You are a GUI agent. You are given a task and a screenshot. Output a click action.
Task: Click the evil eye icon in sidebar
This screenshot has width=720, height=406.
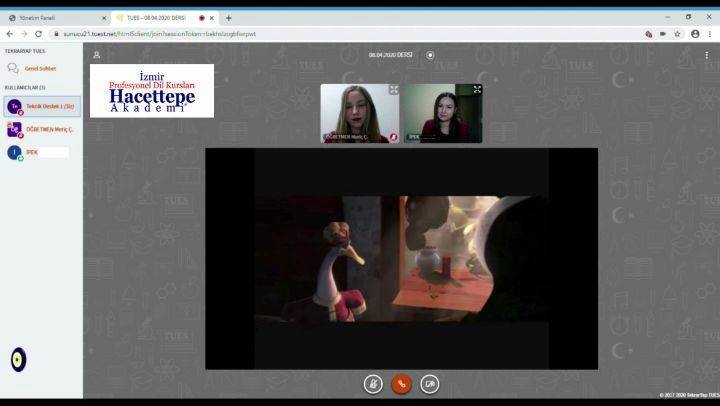[18, 360]
